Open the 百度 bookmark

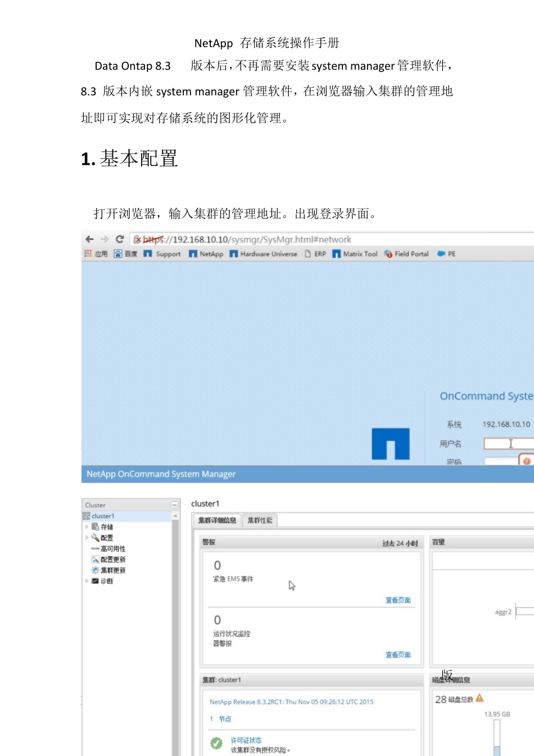125,254
